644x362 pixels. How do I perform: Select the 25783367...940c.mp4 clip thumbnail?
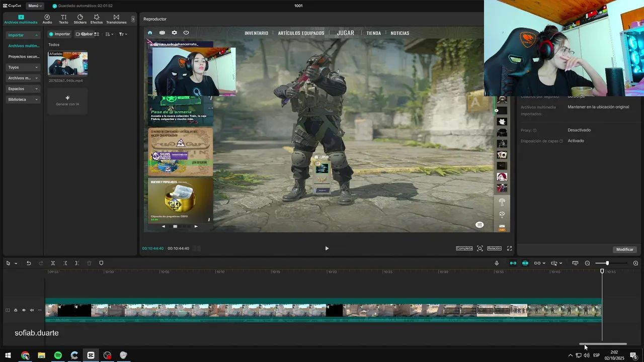[67, 63]
